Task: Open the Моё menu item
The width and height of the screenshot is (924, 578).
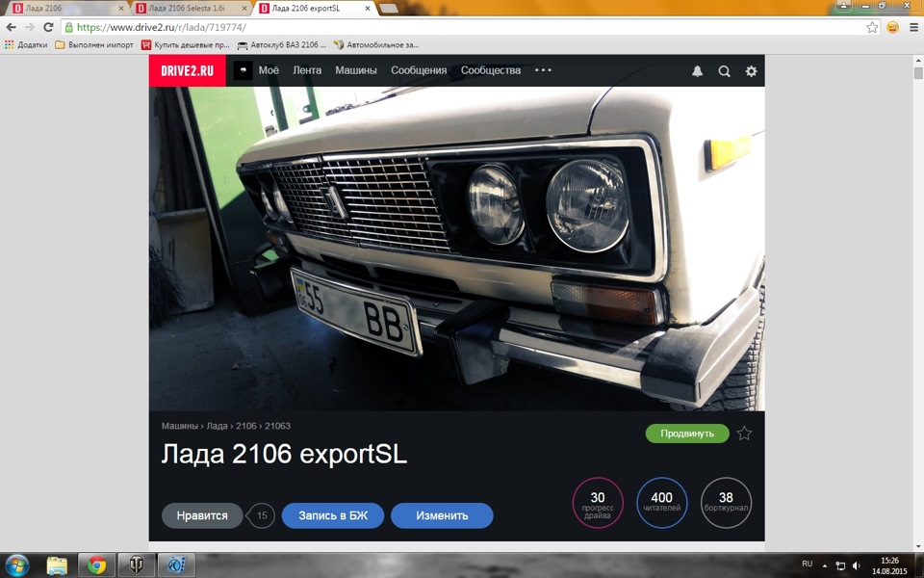Action: (x=269, y=70)
